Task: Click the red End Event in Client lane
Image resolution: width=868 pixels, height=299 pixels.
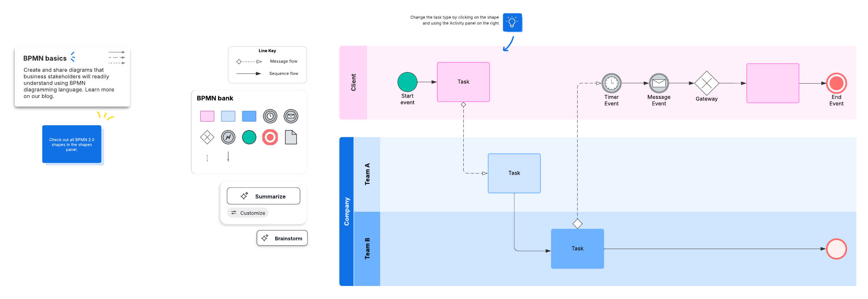Action: 837,83
